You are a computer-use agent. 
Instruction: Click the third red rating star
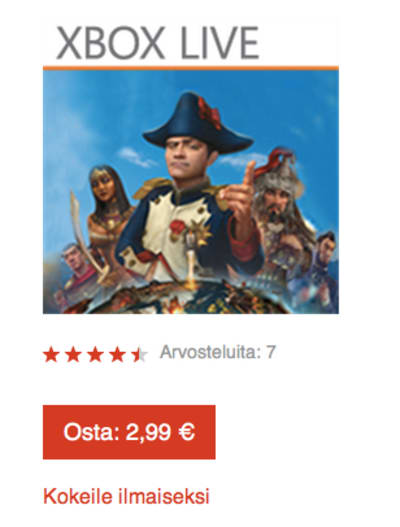[95, 355]
